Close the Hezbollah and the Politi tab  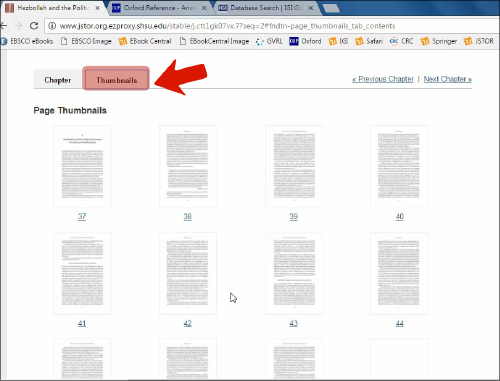[x=97, y=8]
